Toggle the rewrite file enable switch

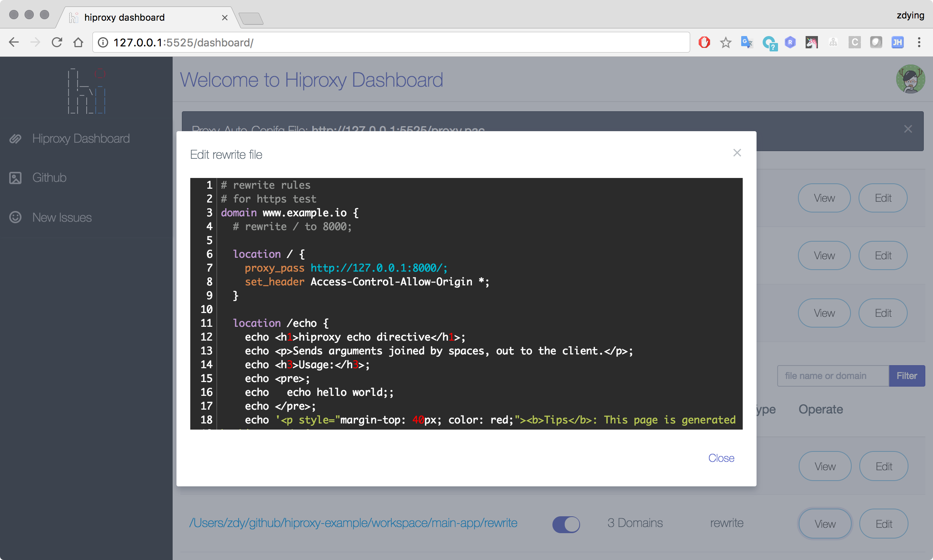[565, 524]
